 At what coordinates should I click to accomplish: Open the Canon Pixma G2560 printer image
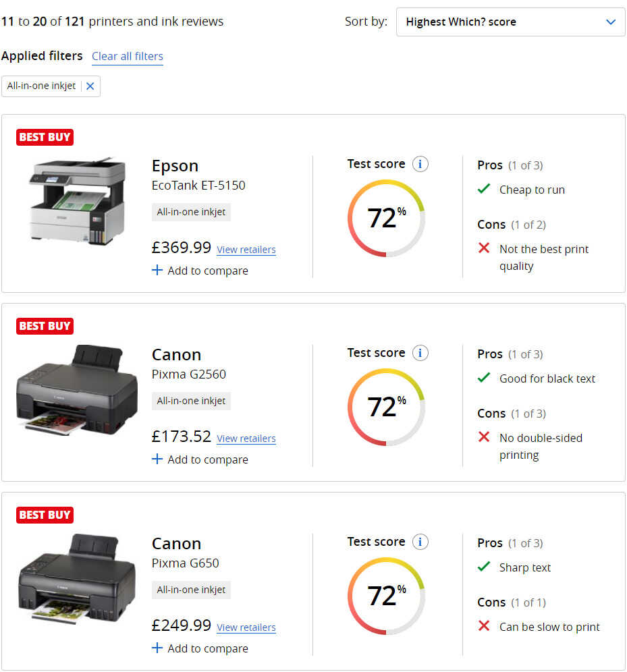(77, 389)
